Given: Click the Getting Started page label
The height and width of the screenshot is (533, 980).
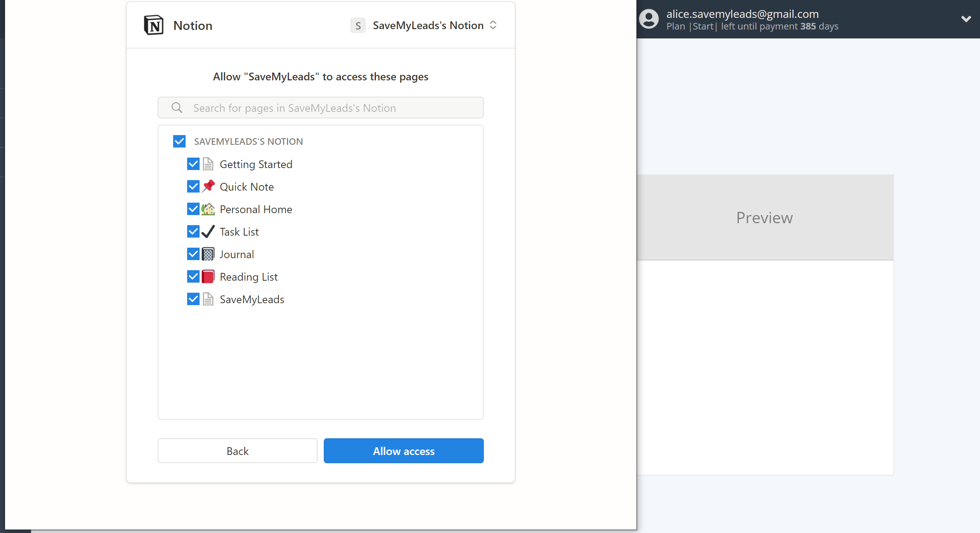Looking at the screenshot, I should coord(256,164).
